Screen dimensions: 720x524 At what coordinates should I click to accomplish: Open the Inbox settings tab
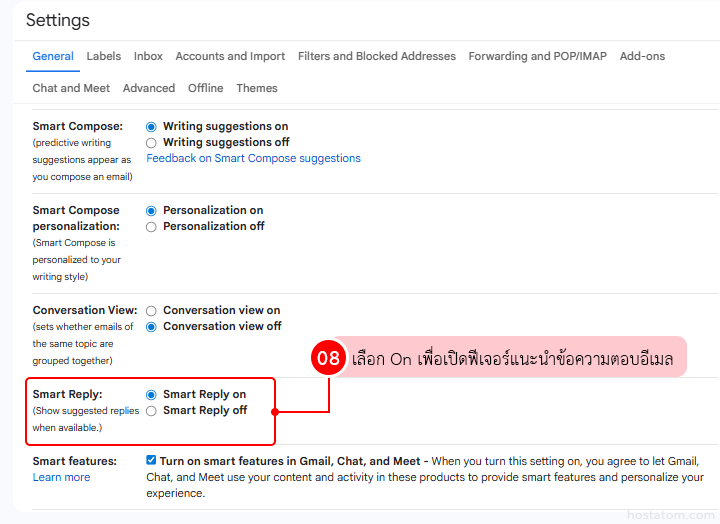(x=148, y=56)
